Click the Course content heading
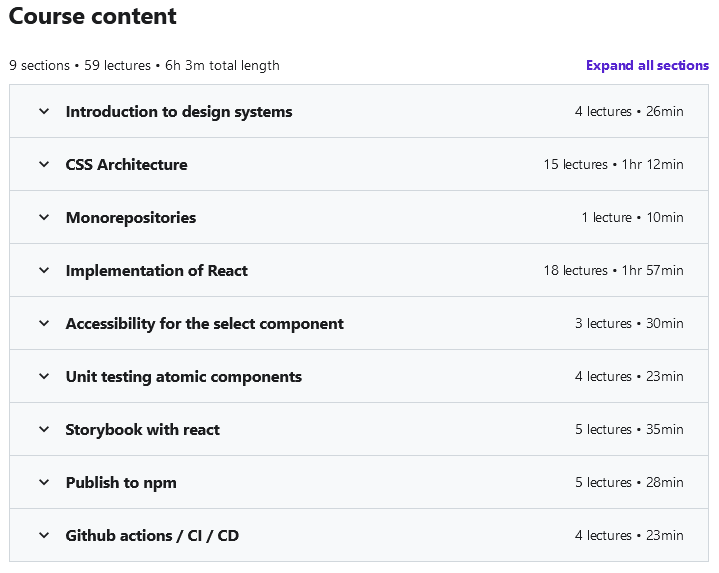The image size is (719, 573). pos(93,17)
